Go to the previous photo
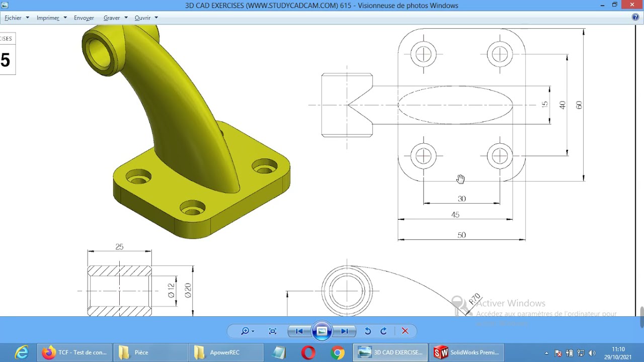Viewport: 644px width, 362px height. (300, 331)
